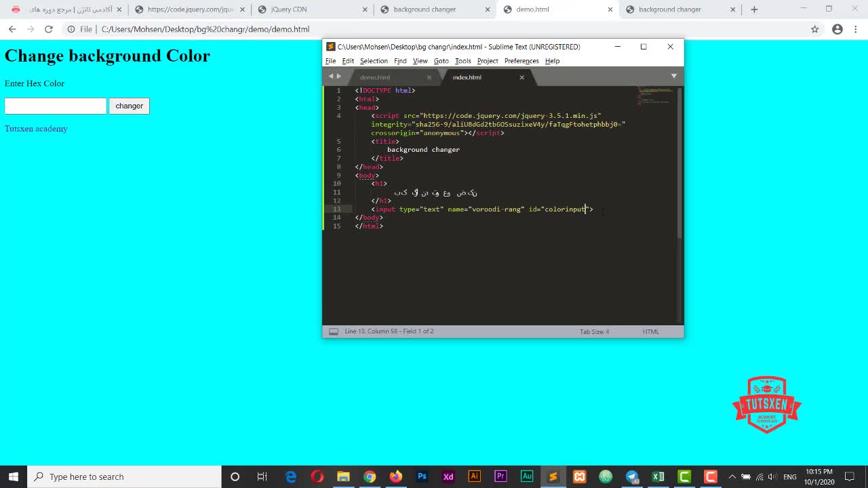Screen dimensions: 868x488
Task: Open the Preferences menu in Sublime Text
Action: click(521, 61)
